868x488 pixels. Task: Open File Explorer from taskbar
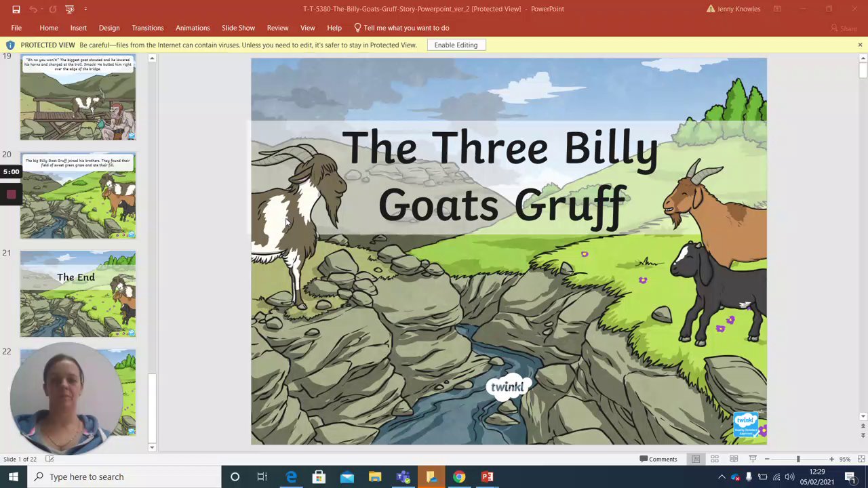tap(375, 476)
